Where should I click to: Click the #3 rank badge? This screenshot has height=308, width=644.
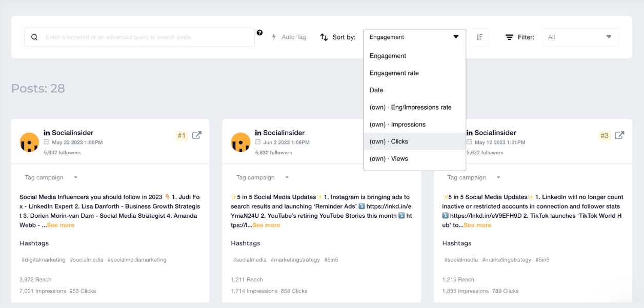tap(605, 136)
